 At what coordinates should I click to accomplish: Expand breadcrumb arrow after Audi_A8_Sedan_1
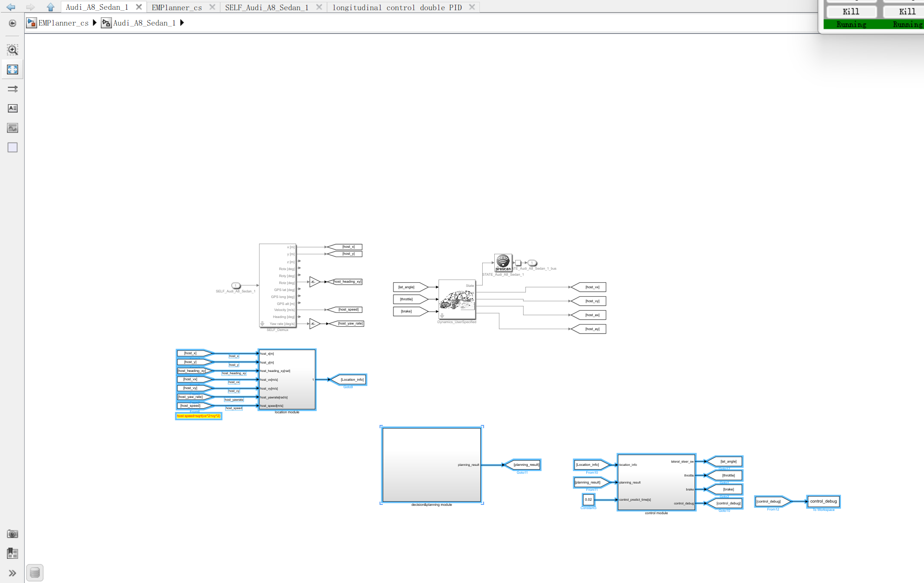(x=182, y=23)
